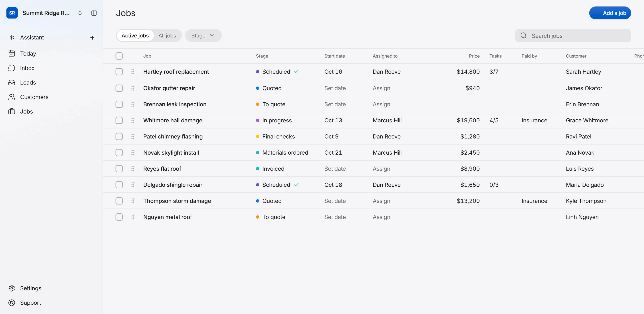Select the Patel chimney flashing checkbox
This screenshot has height=314, width=644.
[x=119, y=136]
